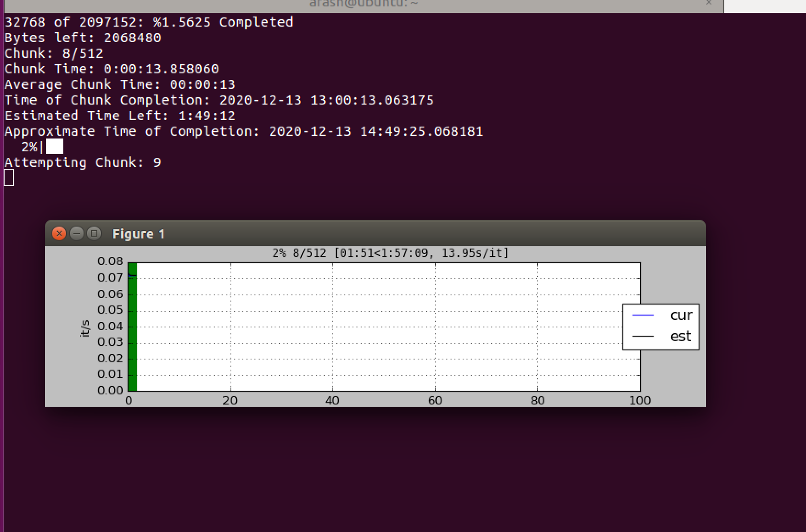Click the white 2% progress bar block
The image size is (806, 532).
pos(55,146)
